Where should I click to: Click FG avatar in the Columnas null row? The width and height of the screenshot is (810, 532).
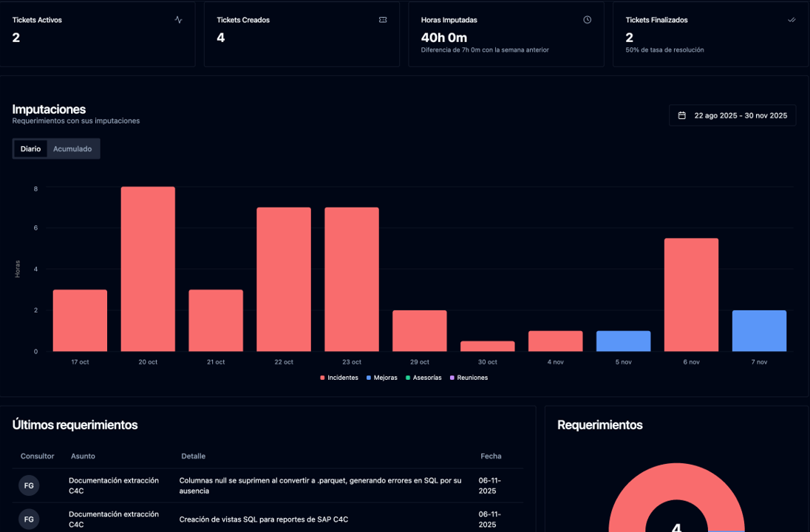tap(29, 485)
